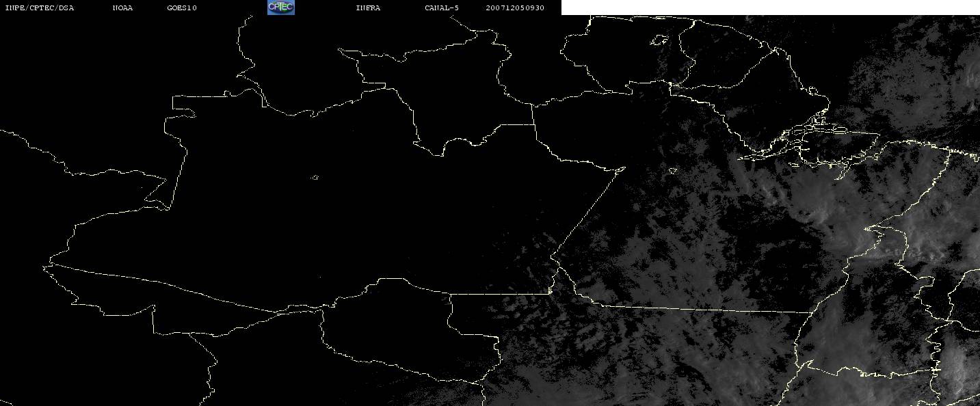
Task: Click the 200712050930 timestamp text
Action: click(515, 8)
